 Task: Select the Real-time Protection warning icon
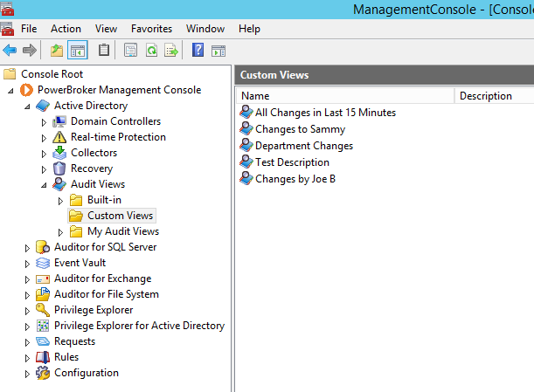pos(59,137)
